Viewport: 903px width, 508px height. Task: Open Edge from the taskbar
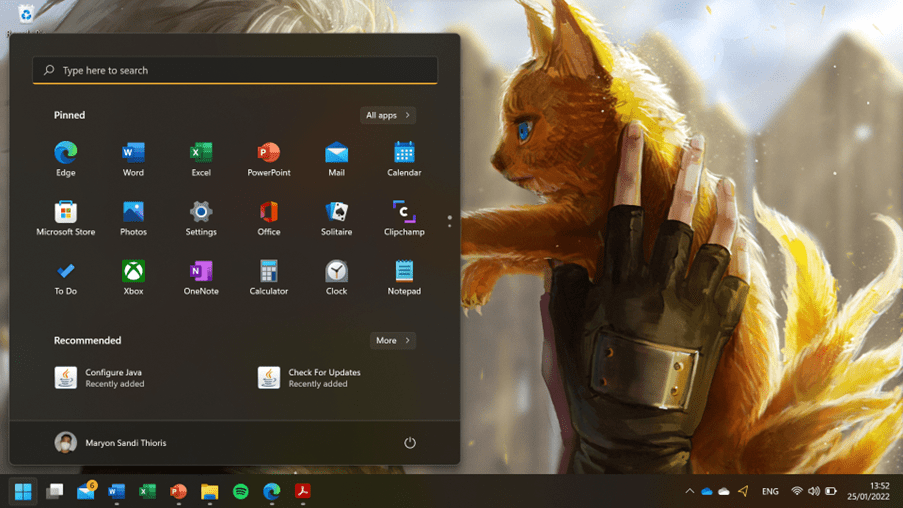click(x=272, y=491)
